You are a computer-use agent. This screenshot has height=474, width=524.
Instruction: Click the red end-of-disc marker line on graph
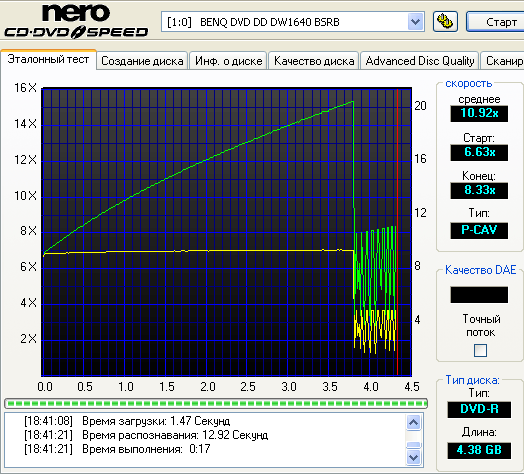point(397,232)
